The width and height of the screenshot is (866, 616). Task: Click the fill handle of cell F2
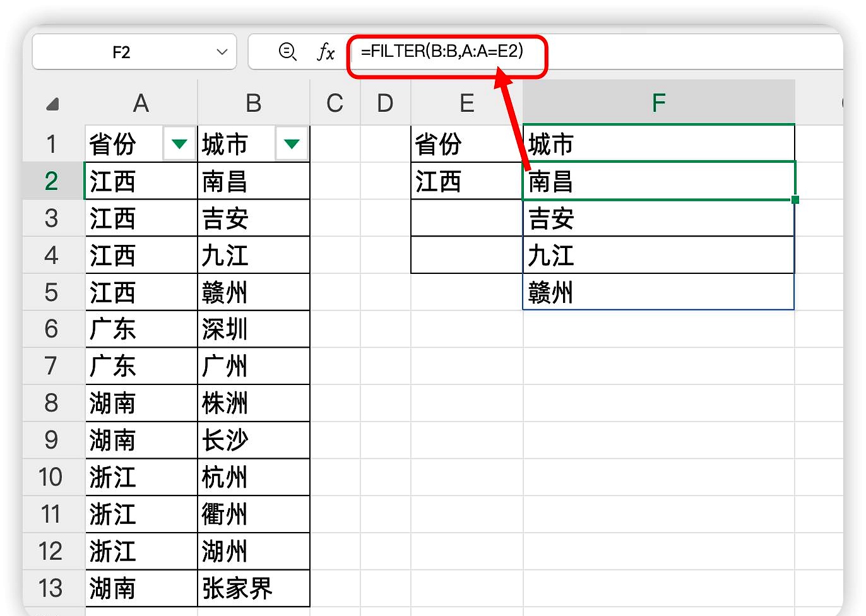(x=795, y=199)
